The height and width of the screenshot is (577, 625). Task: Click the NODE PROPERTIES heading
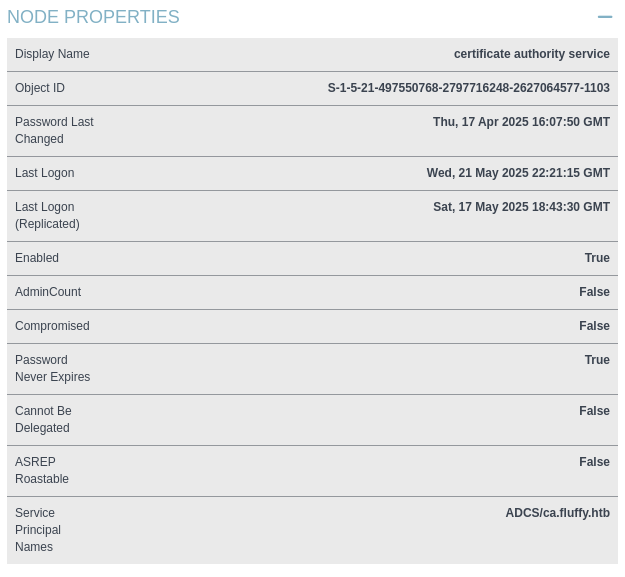93,17
